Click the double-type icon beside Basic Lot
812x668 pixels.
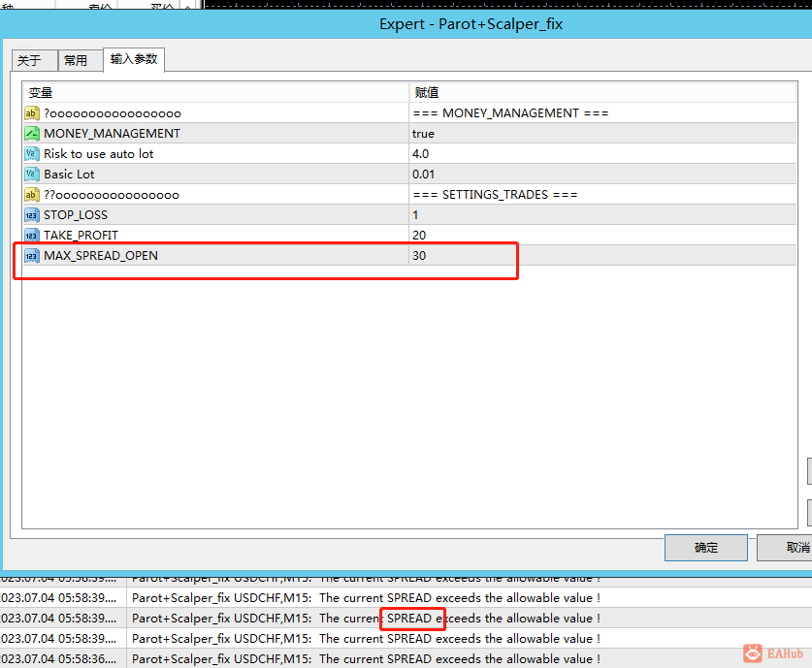(x=32, y=175)
